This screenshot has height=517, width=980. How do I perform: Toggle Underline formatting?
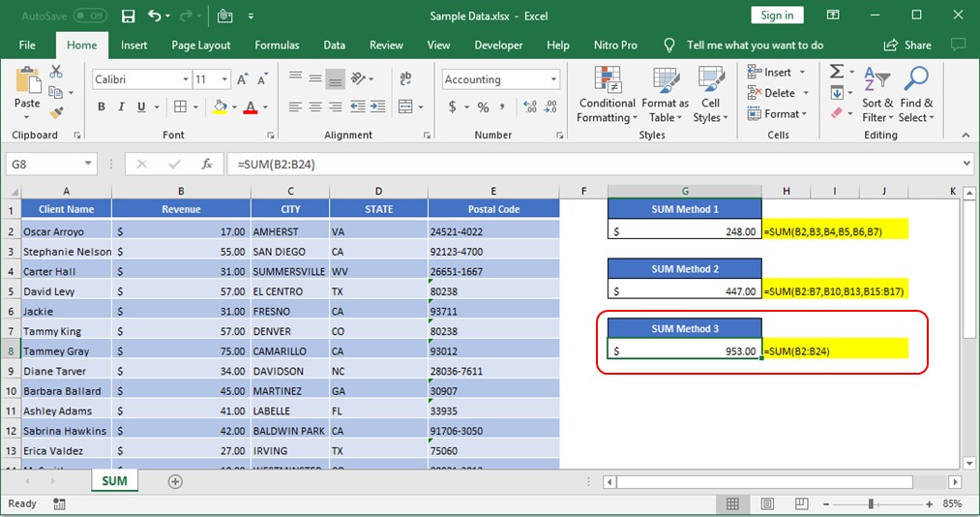141,106
